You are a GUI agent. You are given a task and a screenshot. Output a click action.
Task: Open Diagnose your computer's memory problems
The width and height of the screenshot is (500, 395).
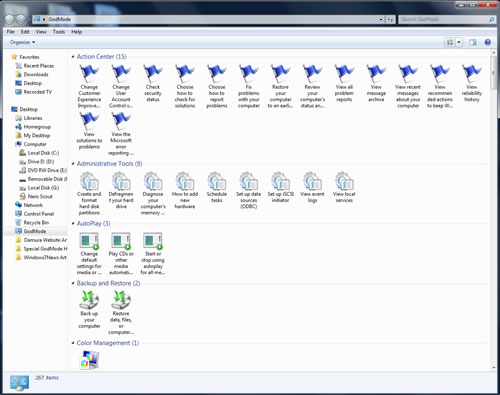153,193
